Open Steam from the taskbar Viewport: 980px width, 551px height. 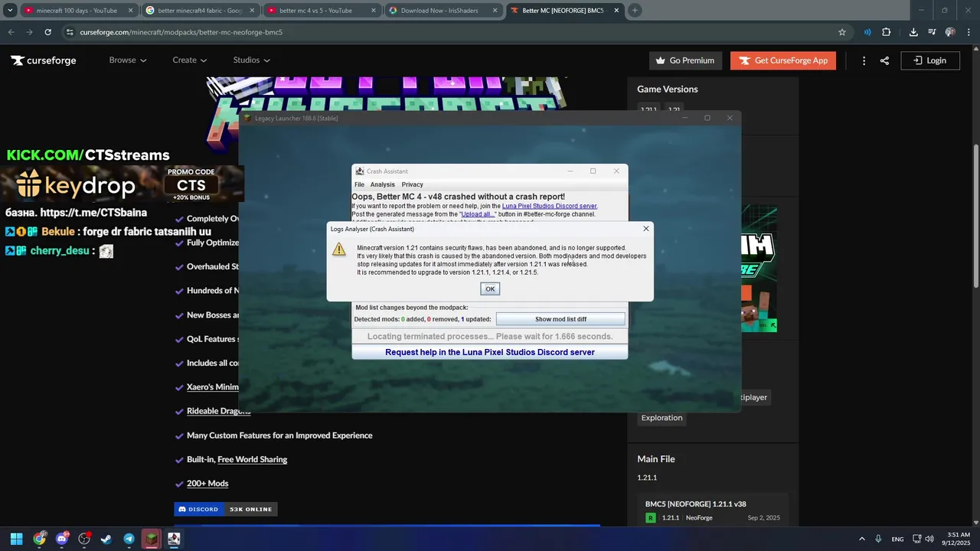click(x=106, y=539)
